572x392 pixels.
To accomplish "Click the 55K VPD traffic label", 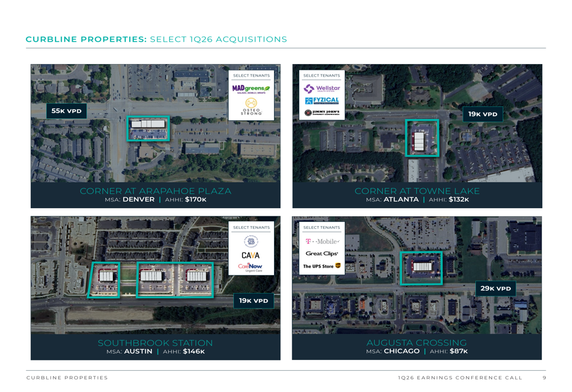I will 66,111.
